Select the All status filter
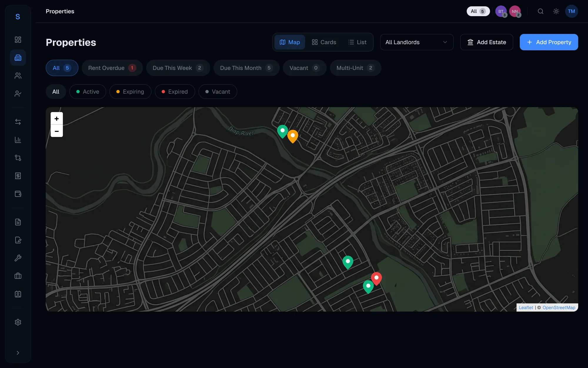The height and width of the screenshot is (368, 588). tap(56, 92)
